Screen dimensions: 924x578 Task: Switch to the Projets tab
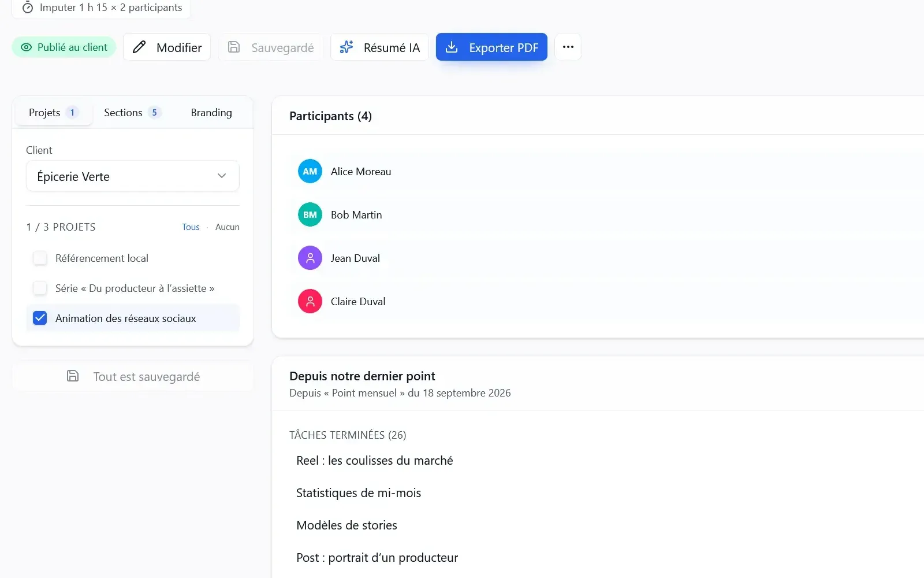pos(54,113)
